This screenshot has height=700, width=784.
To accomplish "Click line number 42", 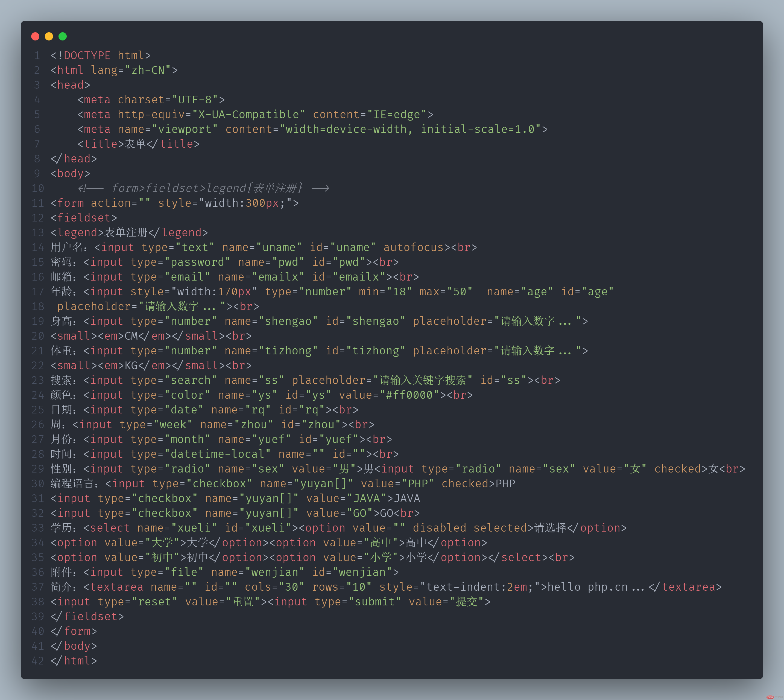I will pyautogui.click(x=38, y=661).
